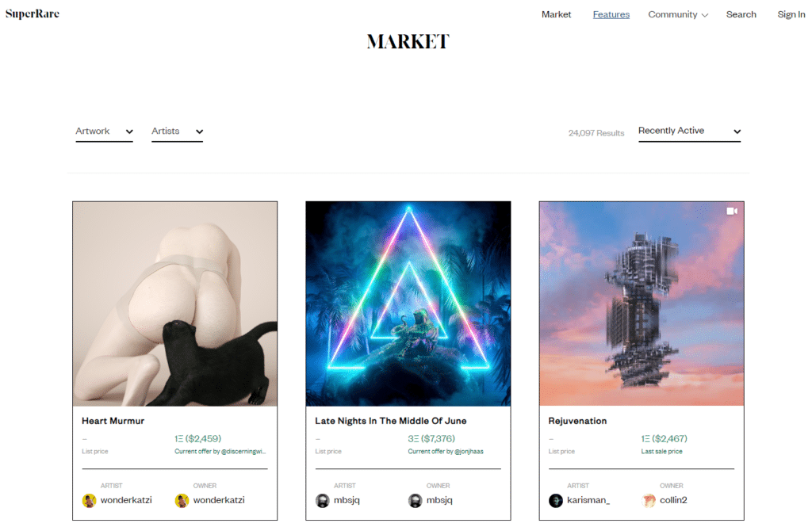Open the neon triangle artwork image
The image size is (812, 527).
[408, 304]
